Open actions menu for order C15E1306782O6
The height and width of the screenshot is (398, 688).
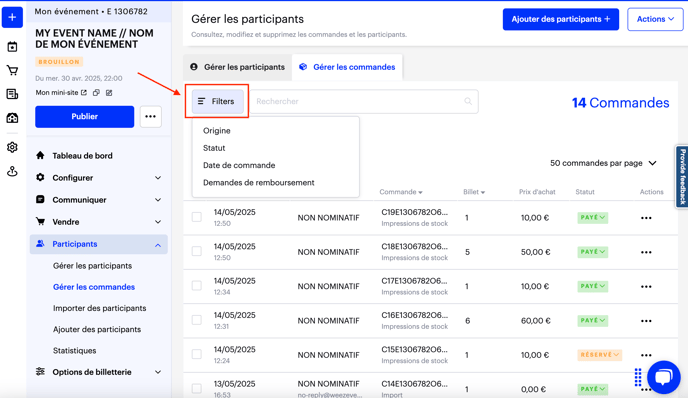646,355
